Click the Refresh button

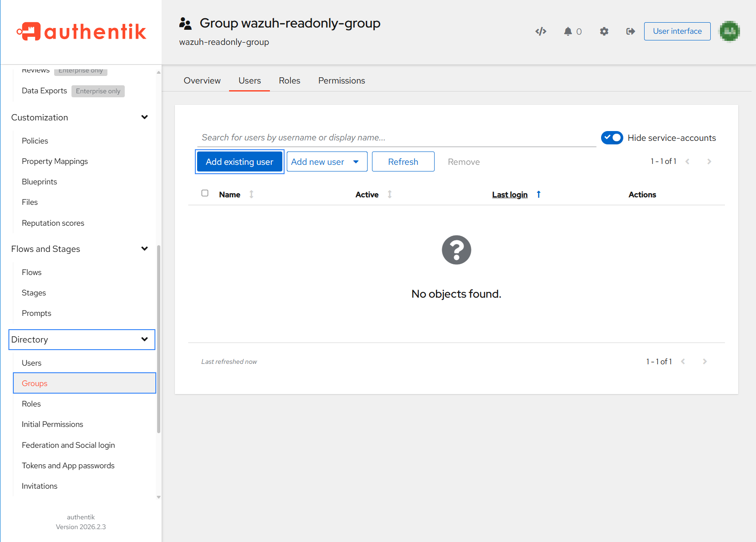(x=403, y=162)
